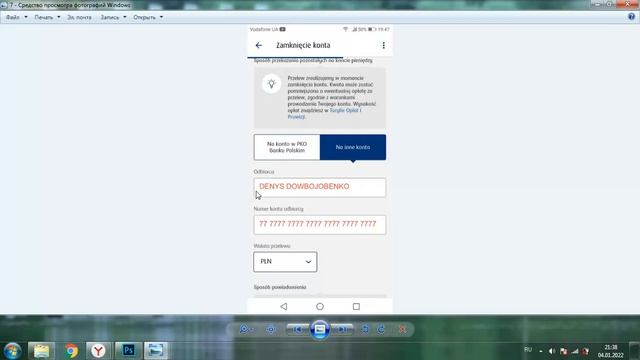Open the Windows Start orb
The width and height of the screenshot is (640, 360).
(12, 351)
